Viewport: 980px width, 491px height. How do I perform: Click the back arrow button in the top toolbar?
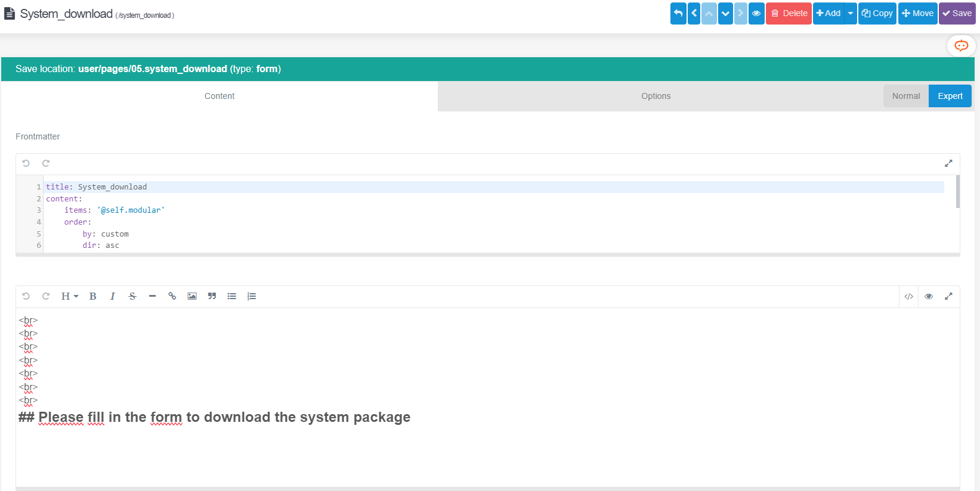tap(678, 13)
